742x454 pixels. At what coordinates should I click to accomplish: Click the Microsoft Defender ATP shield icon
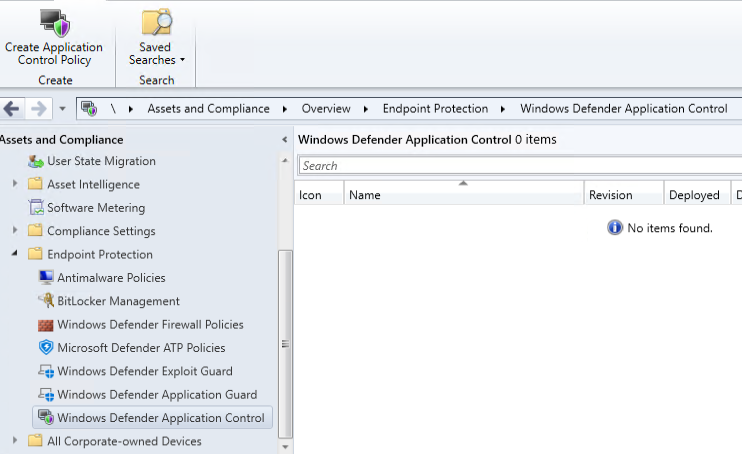click(46, 347)
